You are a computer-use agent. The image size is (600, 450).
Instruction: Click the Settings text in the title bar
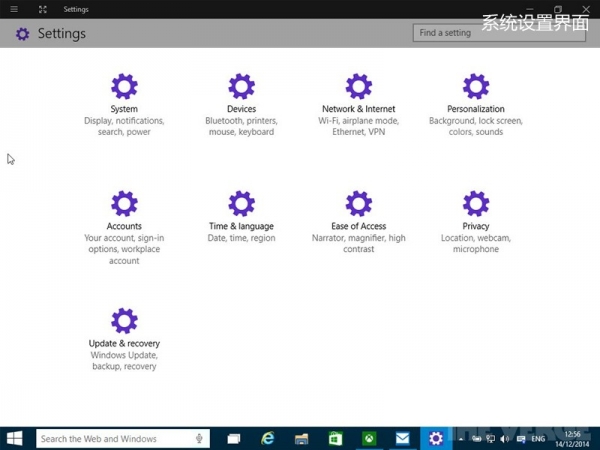[x=76, y=9]
